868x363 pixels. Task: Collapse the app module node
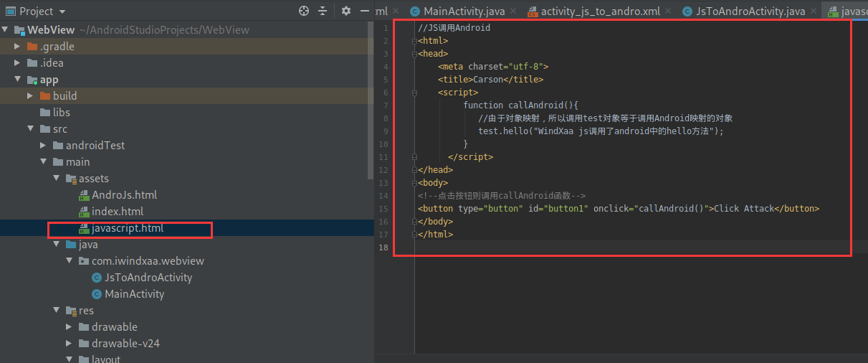pos(17,80)
